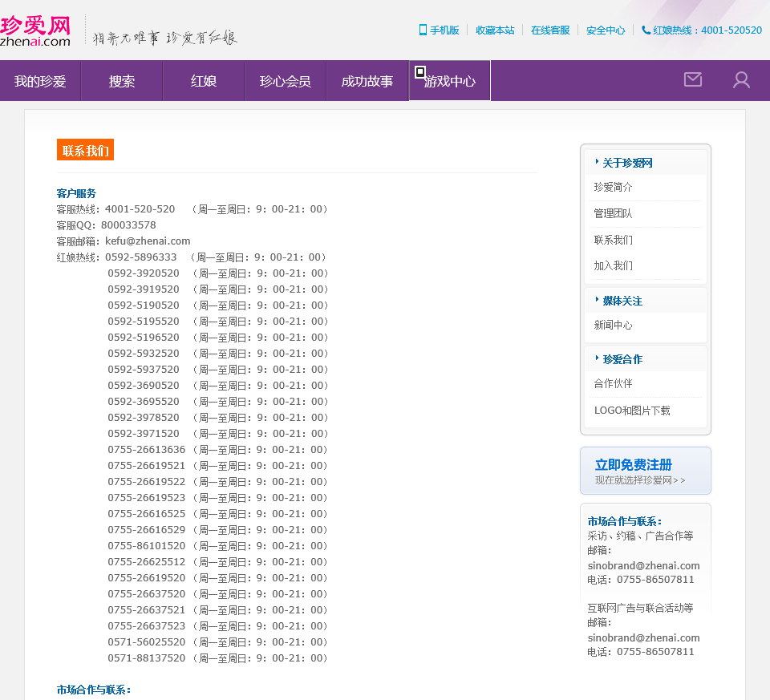Click QQ number 800033578
770x700 pixels.
tap(128, 225)
